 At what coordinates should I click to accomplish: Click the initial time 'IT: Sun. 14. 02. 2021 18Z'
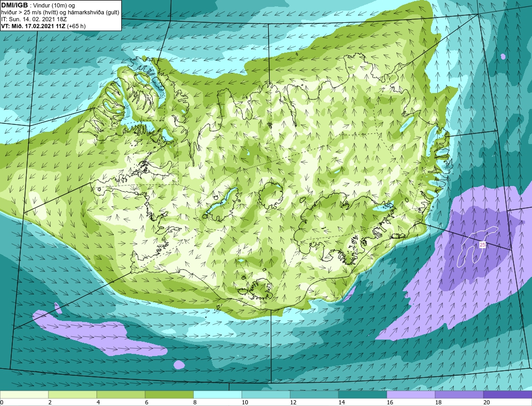[34, 19]
